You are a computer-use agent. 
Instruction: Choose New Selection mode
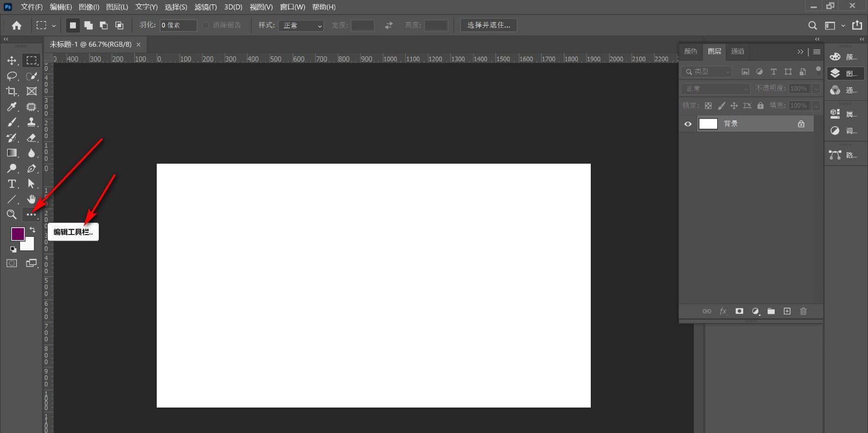73,25
